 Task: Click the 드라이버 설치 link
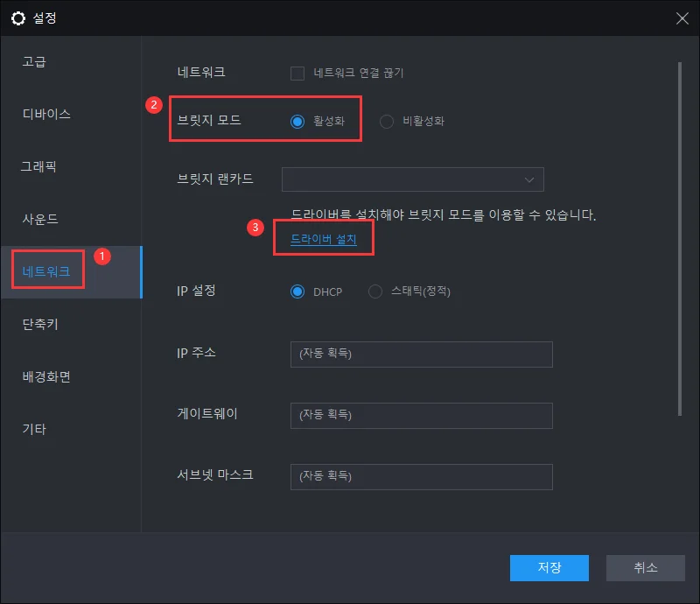click(324, 239)
